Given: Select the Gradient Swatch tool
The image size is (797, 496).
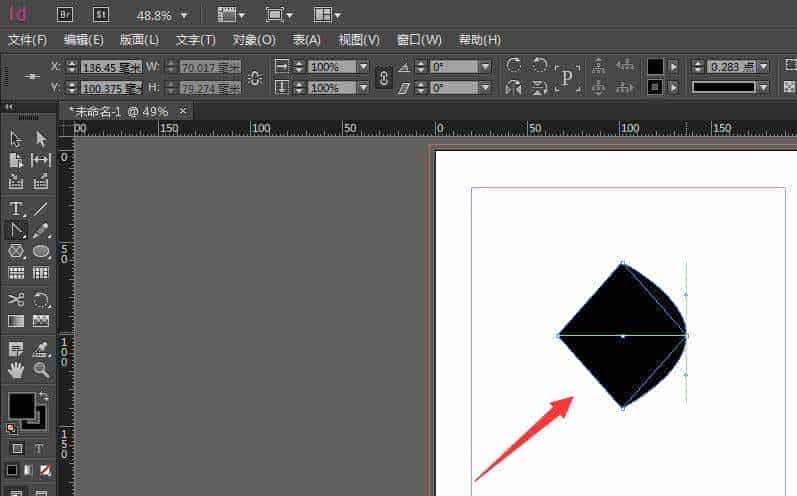Looking at the screenshot, I should pos(16,321).
